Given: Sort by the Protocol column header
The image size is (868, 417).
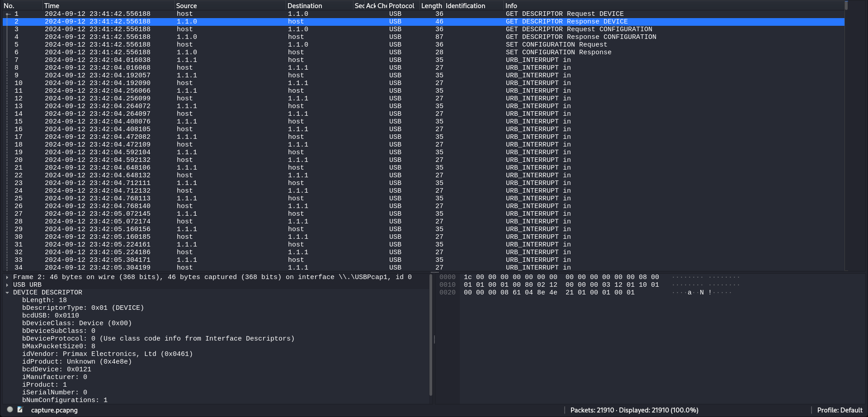Looking at the screenshot, I should point(401,6).
